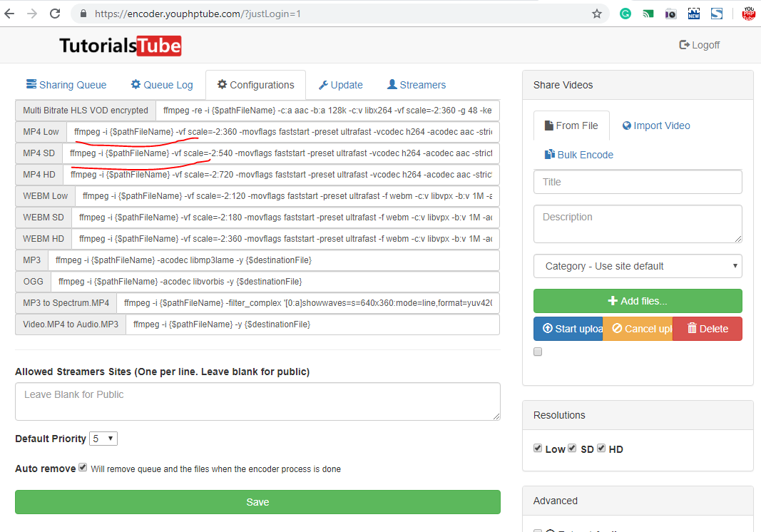761x532 pixels.
Task: Click the WEBM SD ffmpeg command field
Action: pos(285,218)
